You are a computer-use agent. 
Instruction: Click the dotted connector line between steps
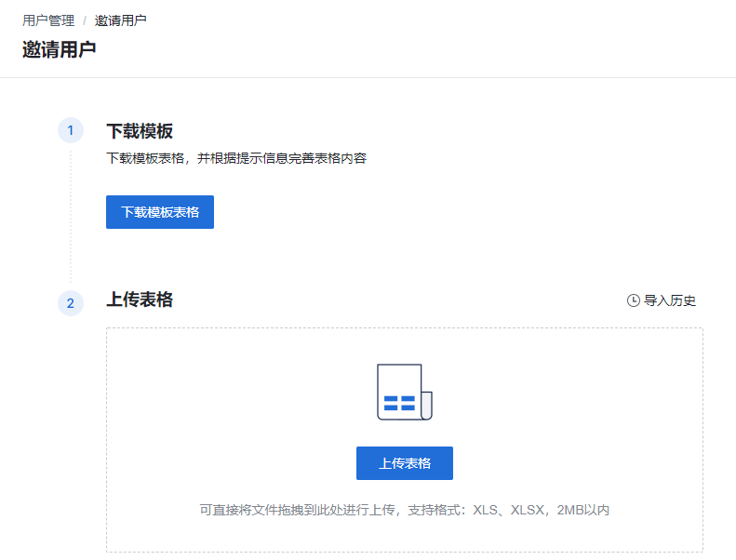71,214
